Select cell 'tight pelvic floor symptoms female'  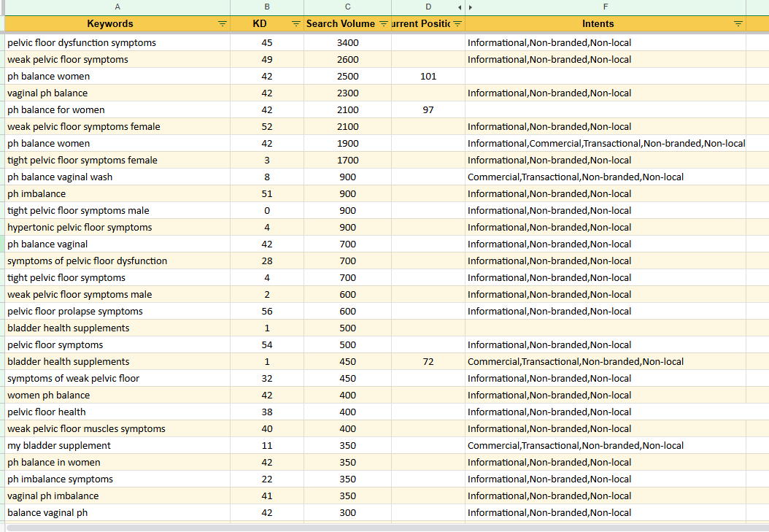117,161
